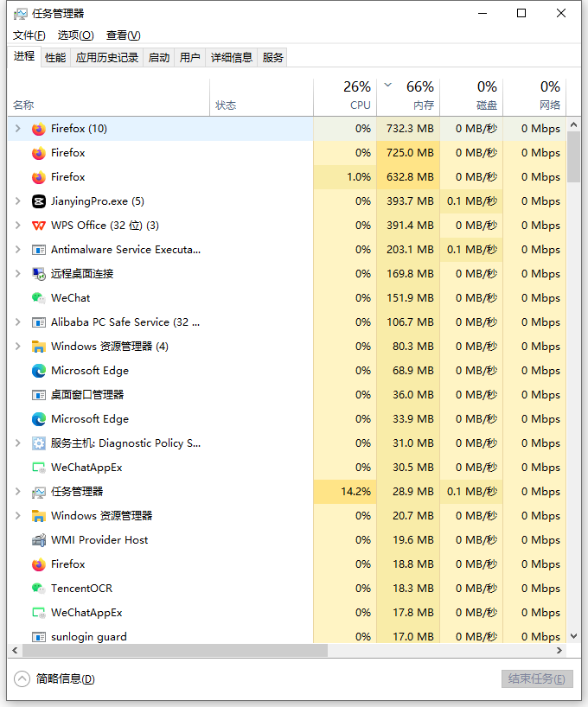Viewport: 588px width, 707px height.
Task: Switch to the 服务 tab
Action: coord(272,58)
